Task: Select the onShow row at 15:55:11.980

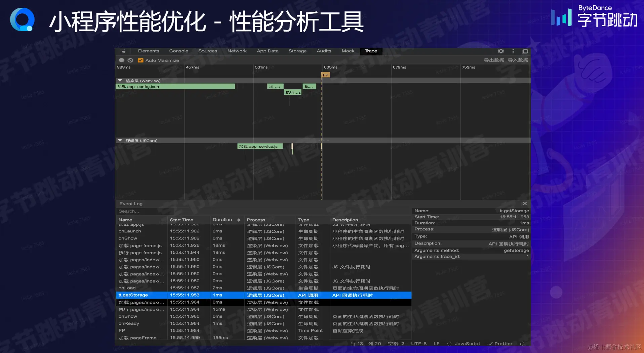Action: [x=264, y=316]
